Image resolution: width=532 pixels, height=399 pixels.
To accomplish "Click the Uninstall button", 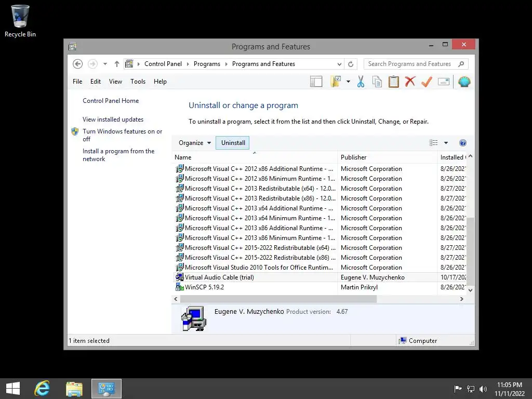I will tap(233, 143).
